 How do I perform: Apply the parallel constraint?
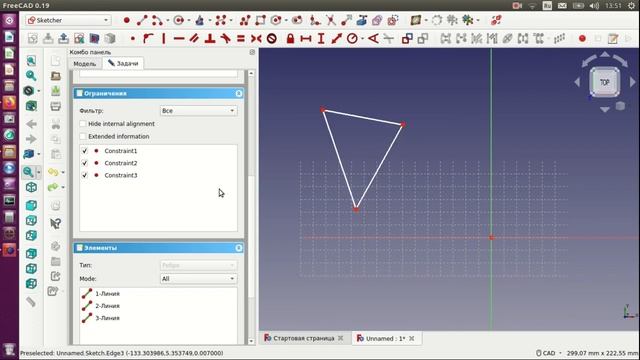(x=194, y=39)
